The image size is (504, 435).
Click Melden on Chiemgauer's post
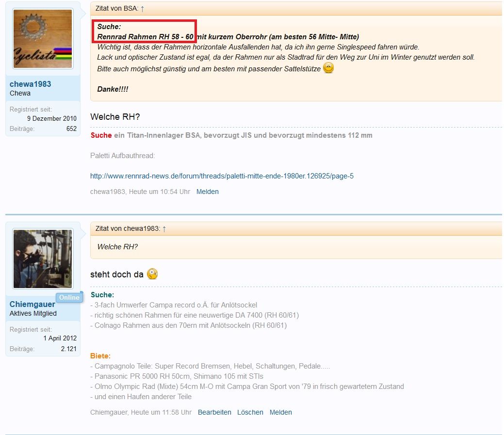280,412
